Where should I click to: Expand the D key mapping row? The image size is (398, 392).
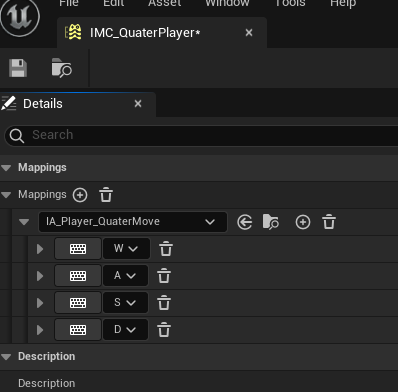coord(40,330)
